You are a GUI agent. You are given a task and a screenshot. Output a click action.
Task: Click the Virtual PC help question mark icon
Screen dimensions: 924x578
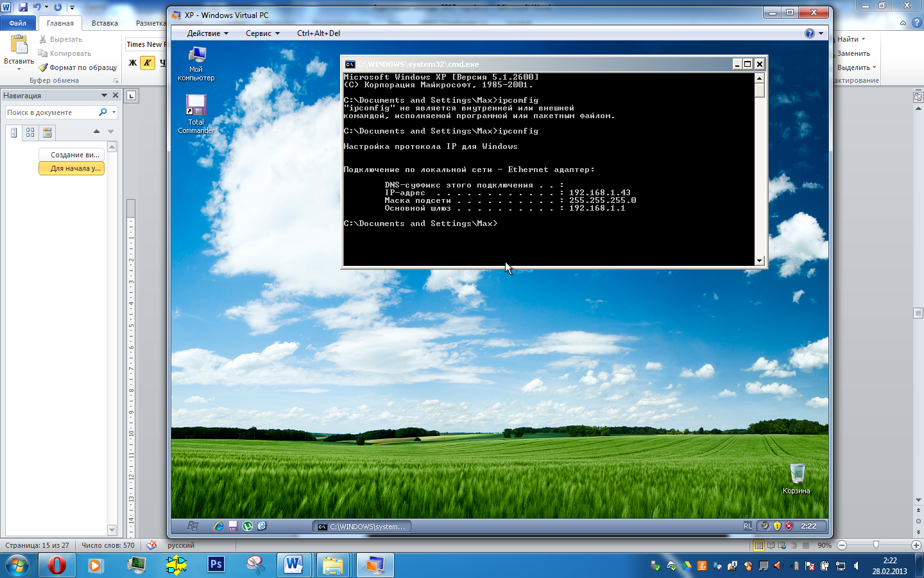810,33
